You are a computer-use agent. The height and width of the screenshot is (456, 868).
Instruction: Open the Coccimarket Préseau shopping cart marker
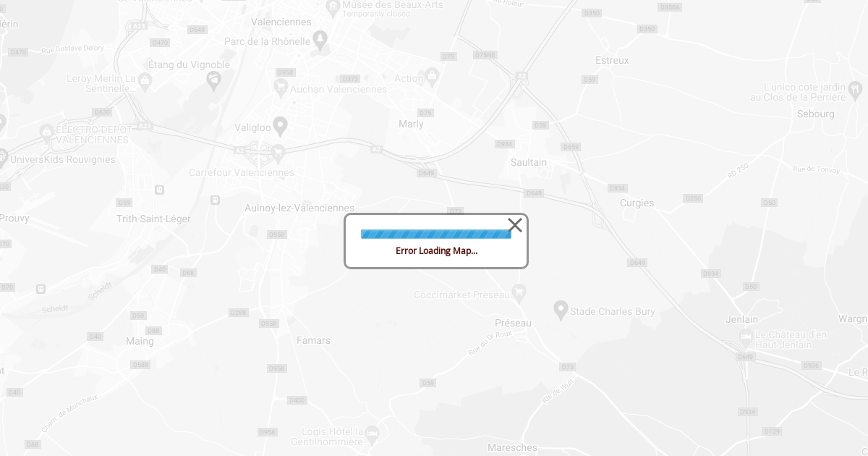pos(519,293)
